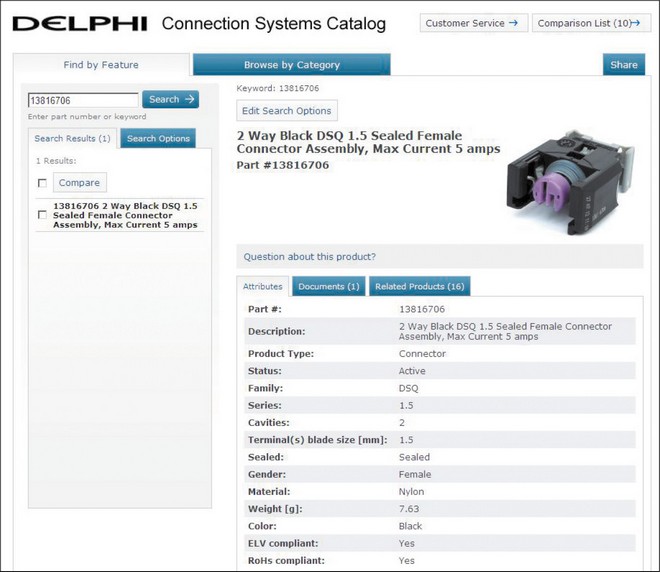Select the Attributes tab
The image size is (660, 572).
point(263,287)
